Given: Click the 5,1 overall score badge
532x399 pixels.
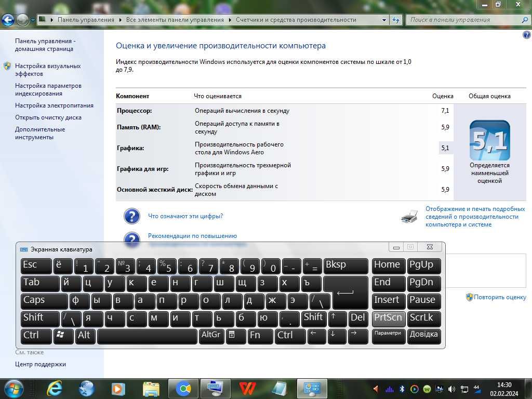Looking at the screenshot, I should (x=489, y=140).
